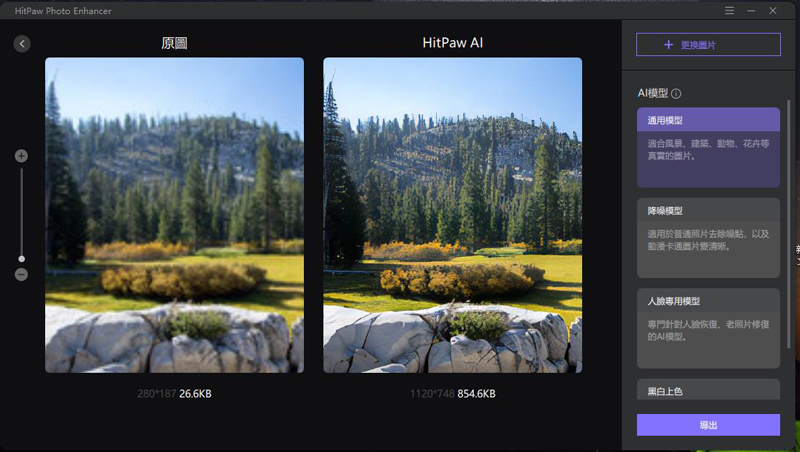The width and height of the screenshot is (800, 452).
Task: Select the 降噪模型 AI model
Action: [x=708, y=238]
